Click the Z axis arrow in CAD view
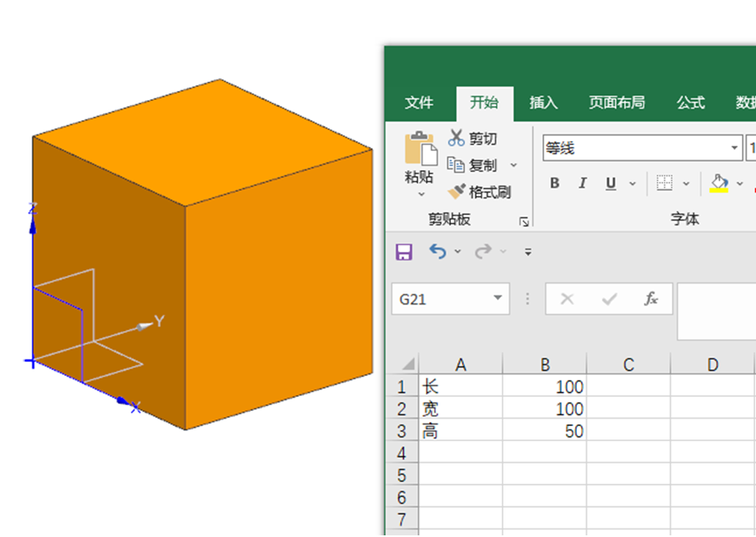The width and height of the screenshot is (756, 537). [x=33, y=225]
